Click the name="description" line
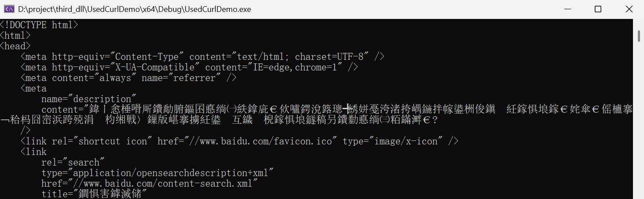The height and width of the screenshot is (199, 644). click(x=89, y=99)
